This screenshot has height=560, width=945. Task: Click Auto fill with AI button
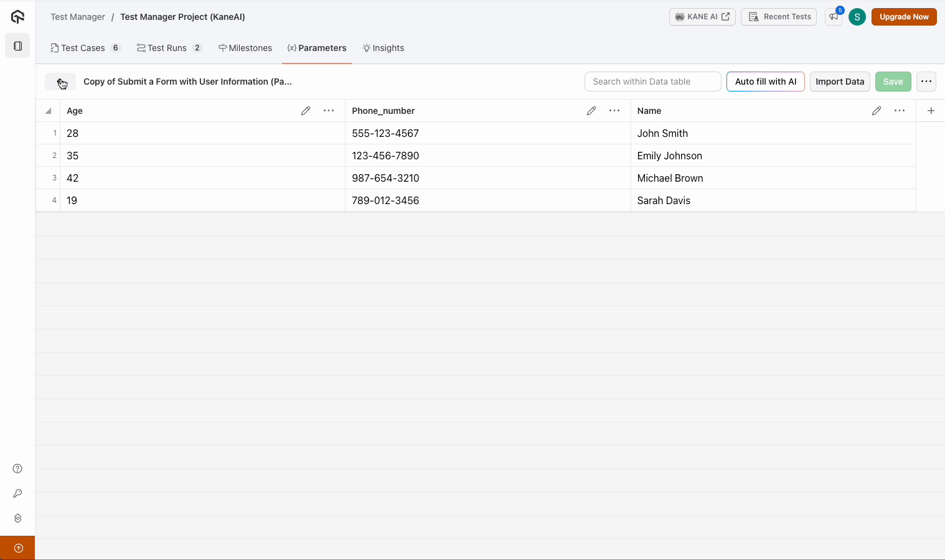tap(765, 82)
